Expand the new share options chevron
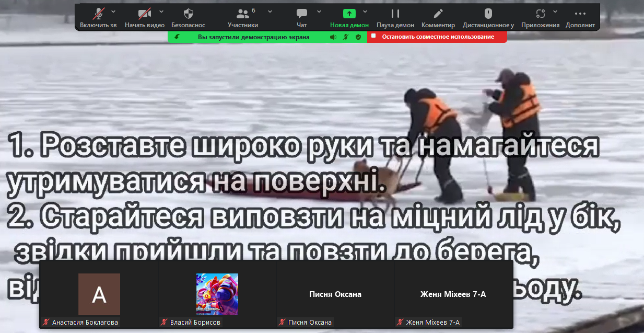The width and height of the screenshot is (644, 333). (365, 11)
